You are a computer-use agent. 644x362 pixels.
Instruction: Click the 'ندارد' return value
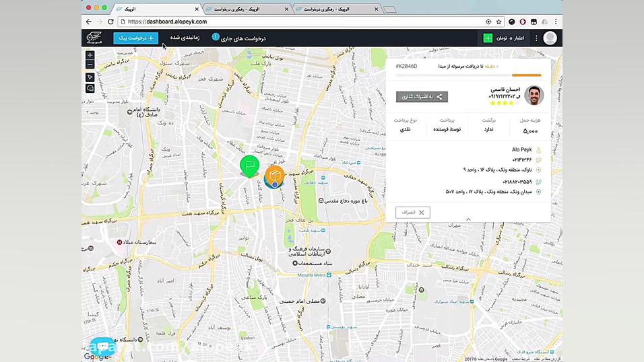tap(488, 129)
